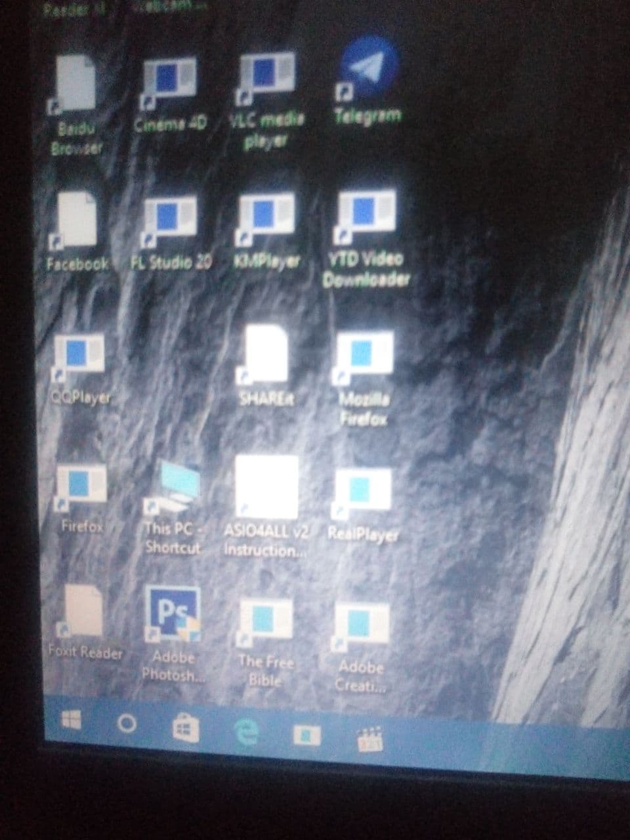Open the Windows Start menu
The width and height of the screenshot is (630, 840).
point(71,721)
